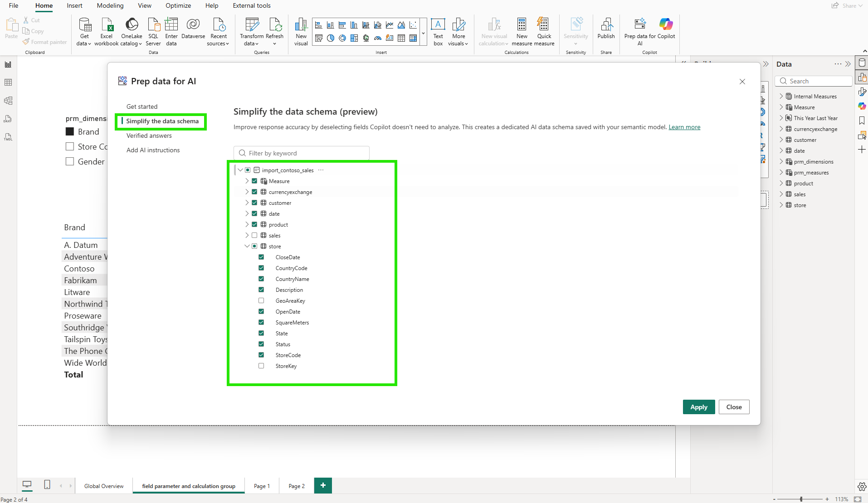Open Prep data for AI
The height and width of the screenshot is (503, 868).
click(640, 32)
